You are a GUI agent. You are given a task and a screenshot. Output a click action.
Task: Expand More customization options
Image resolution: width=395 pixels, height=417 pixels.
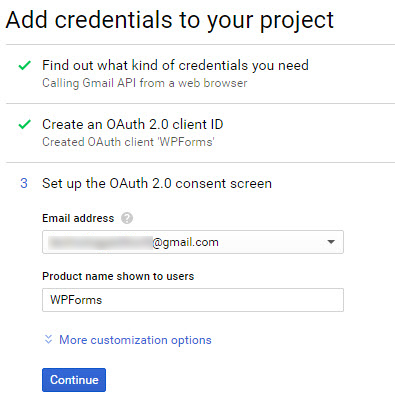[135, 340]
